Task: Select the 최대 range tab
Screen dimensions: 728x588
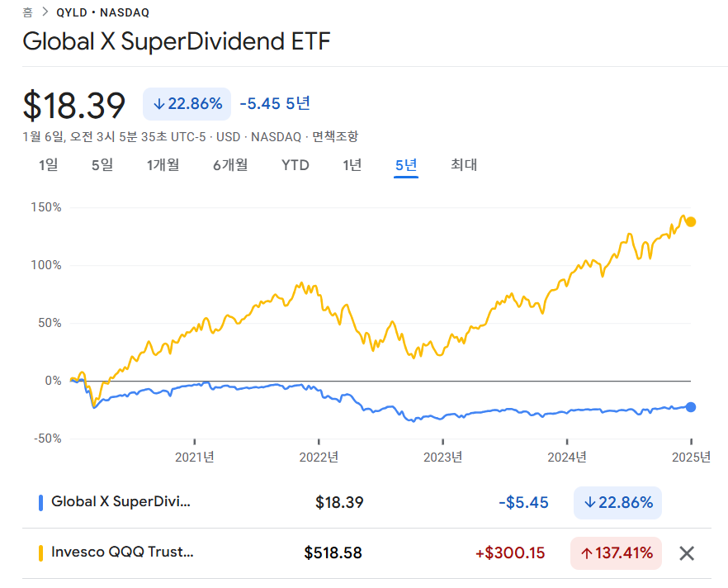Action: point(464,165)
